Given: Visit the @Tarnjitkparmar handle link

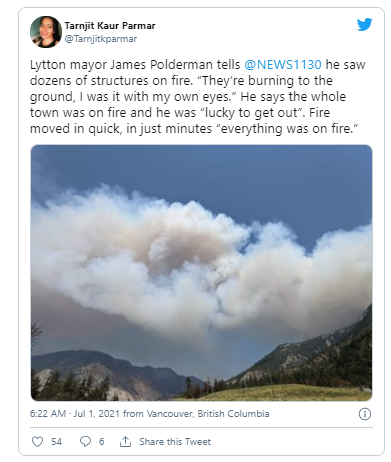Looking at the screenshot, I should (101, 39).
